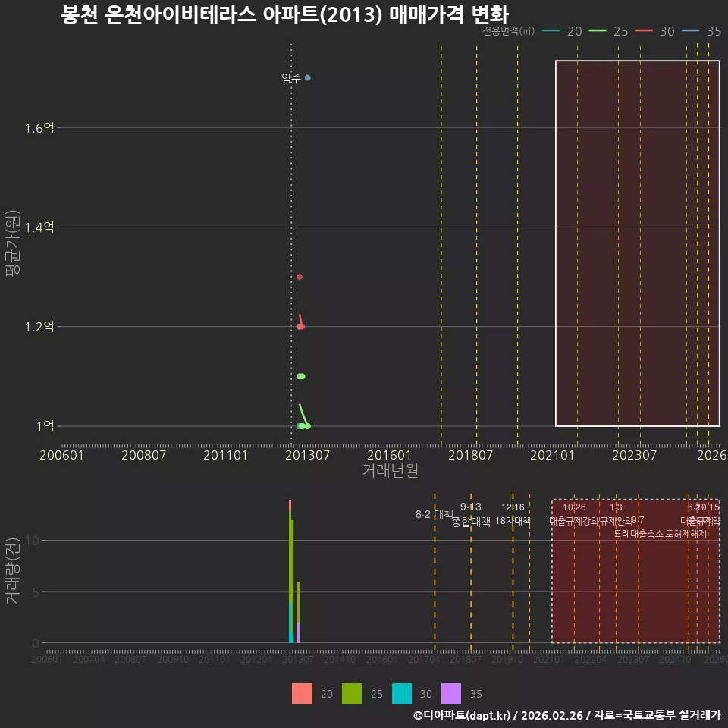728x728 pixels.
Task: Click the 평균가(원) axis title
Action: [x=13, y=243]
